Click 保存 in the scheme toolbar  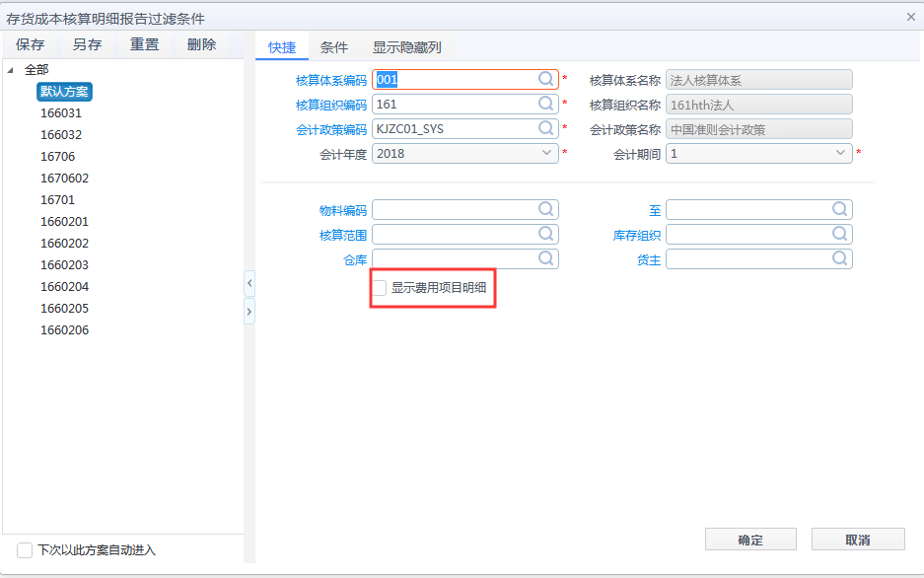pyautogui.click(x=30, y=44)
